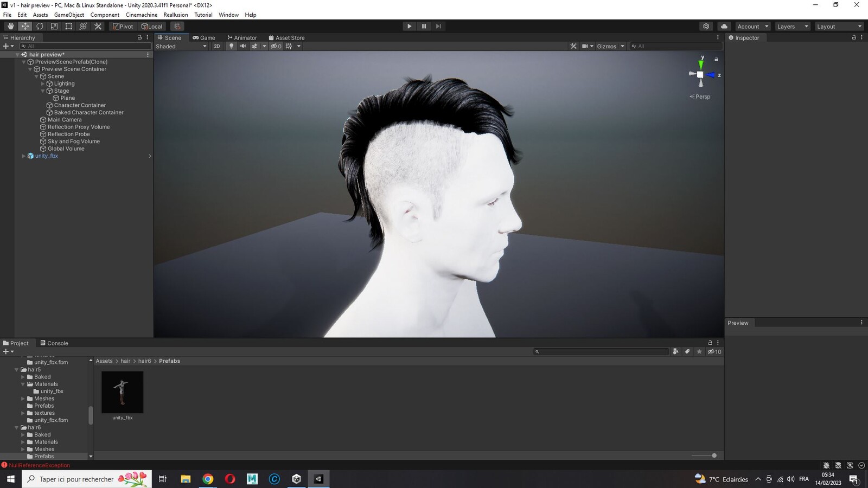Open the Layout dropdown
The height and width of the screenshot is (488, 868).
(839, 26)
